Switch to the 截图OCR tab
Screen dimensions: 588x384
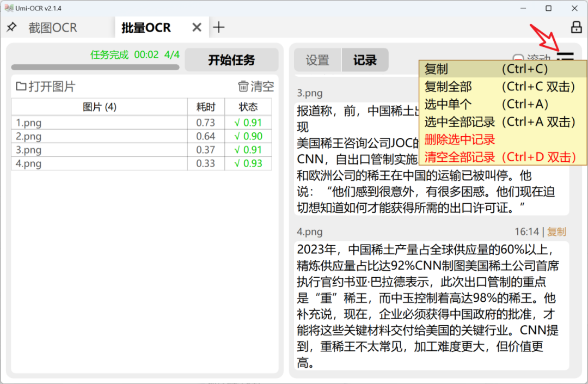(x=52, y=27)
